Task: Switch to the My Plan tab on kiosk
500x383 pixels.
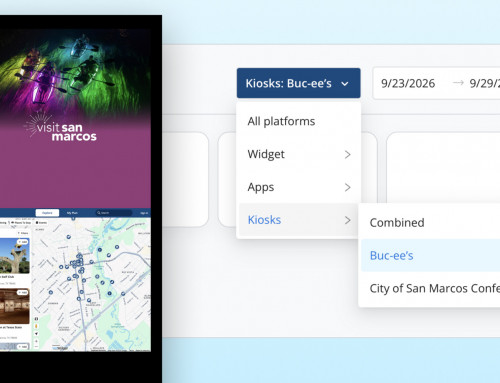Action: tap(72, 213)
